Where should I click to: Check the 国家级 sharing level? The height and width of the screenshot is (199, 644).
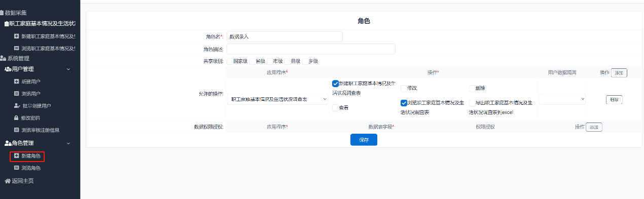(230, 61)
